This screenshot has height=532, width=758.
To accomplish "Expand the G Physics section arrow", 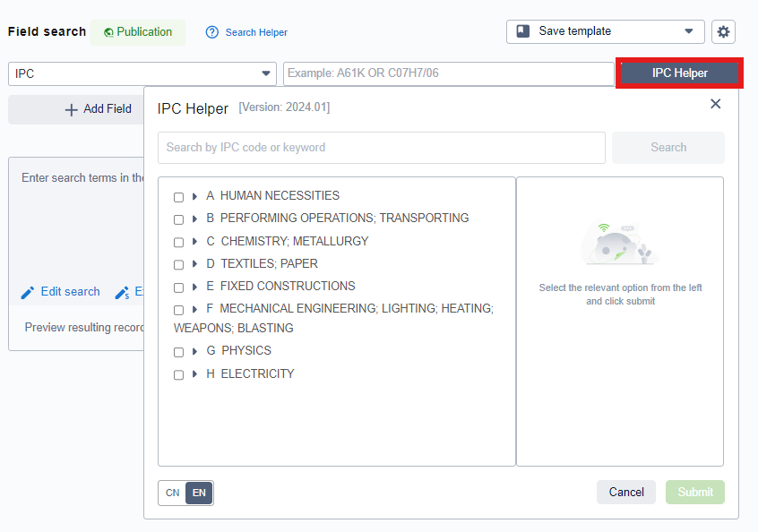I will (x=194, y=351).
